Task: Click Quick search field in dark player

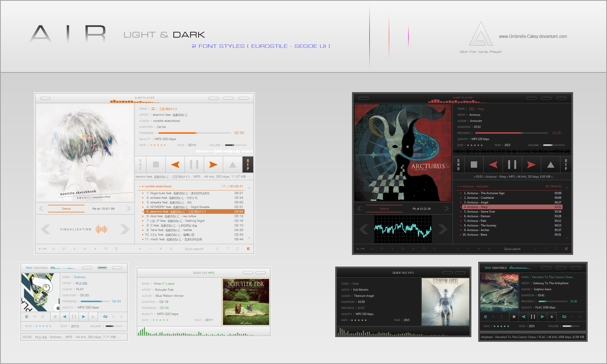Action: [512, 249]
